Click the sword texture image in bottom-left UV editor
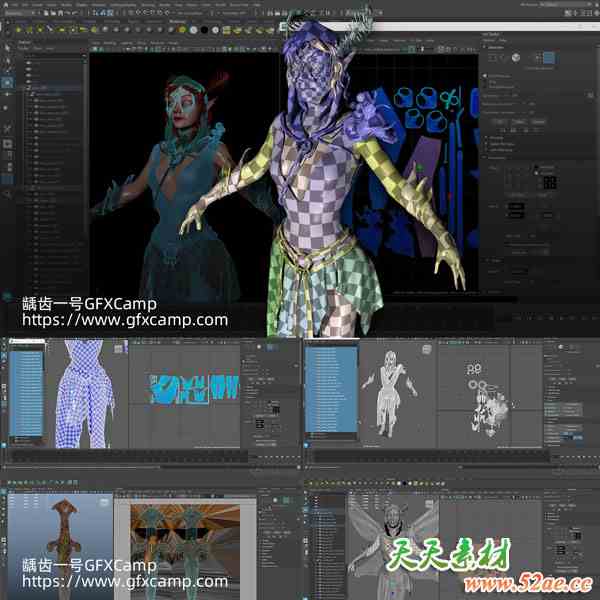This screenshot has height=600, width=600. tap(185, 550)
